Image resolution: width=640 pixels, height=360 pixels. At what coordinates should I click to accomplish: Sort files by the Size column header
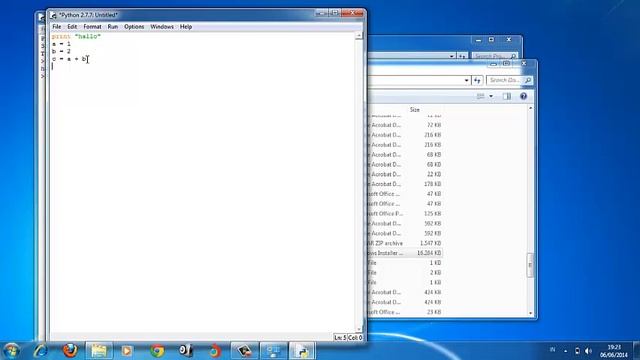pyautogui.click(x=415, y=110)
